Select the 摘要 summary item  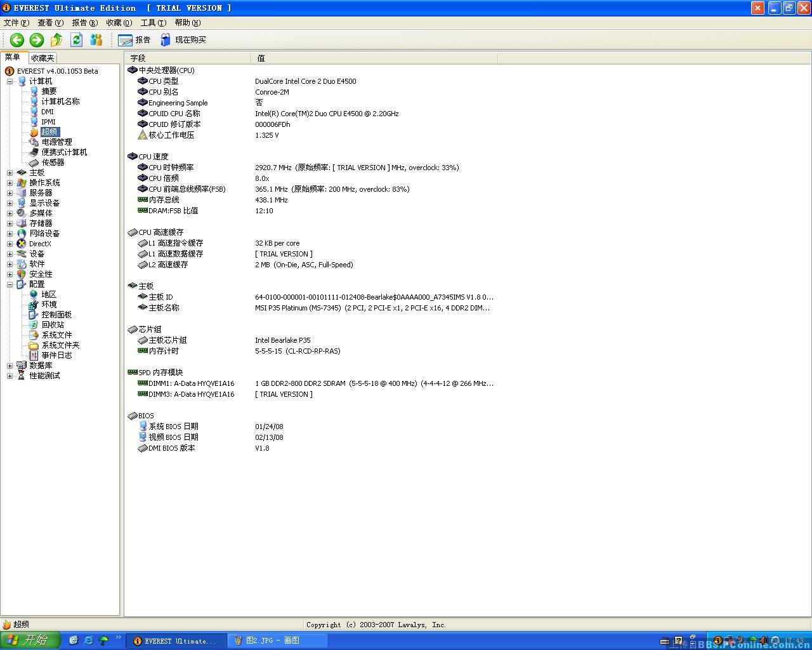point(49,91)
